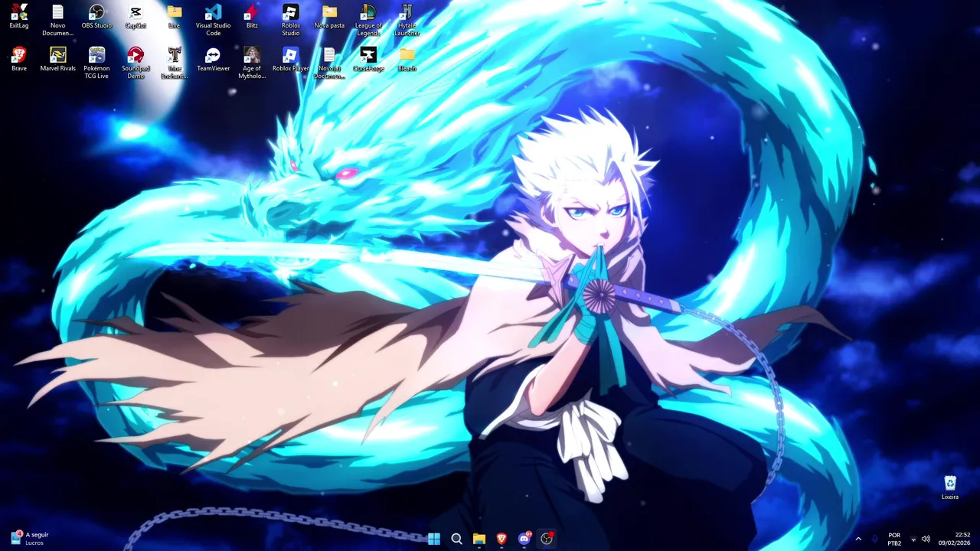Image resolution: width=980 pixels, height=551 pixels.
Task: Open TeamViewer
Action: click(x=214, y=60)
